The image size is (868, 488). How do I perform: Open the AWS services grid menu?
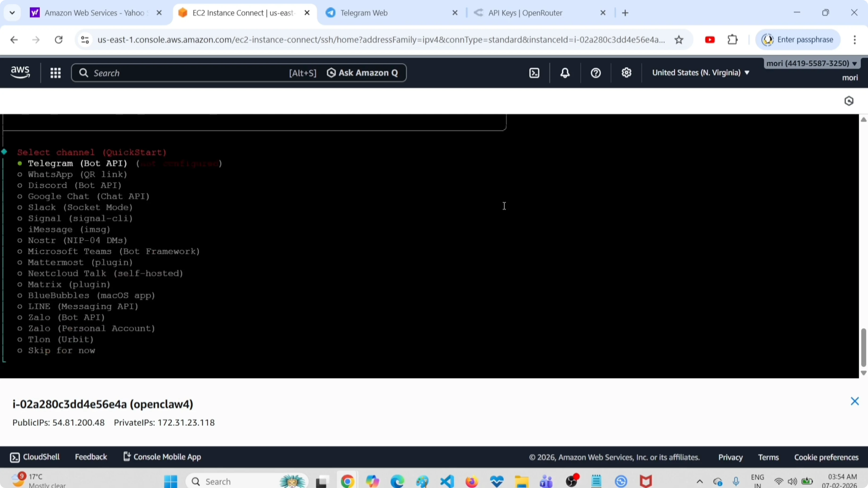tap(55, 73)
